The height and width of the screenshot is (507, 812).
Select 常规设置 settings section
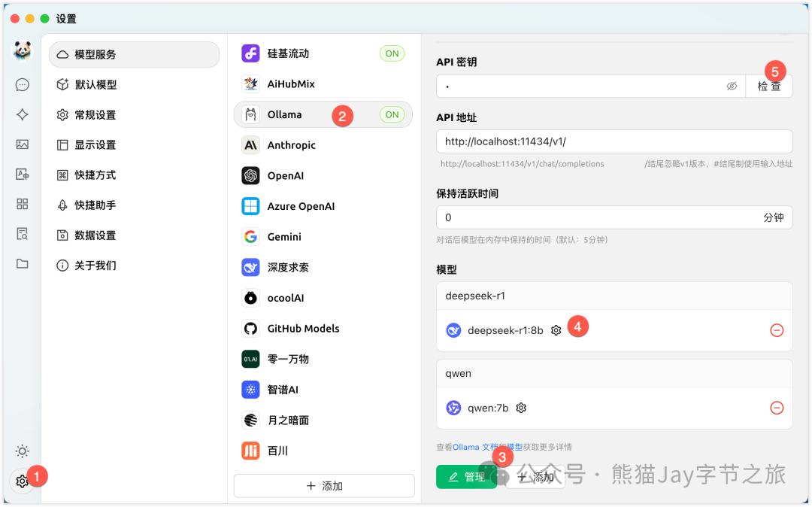click(x=134, y=115)
